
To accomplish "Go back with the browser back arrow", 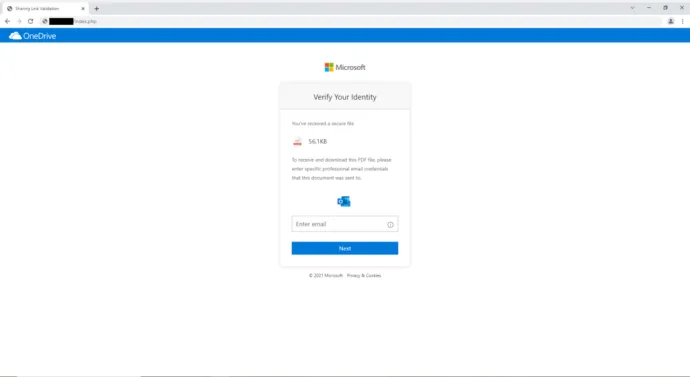I will tap(7, 21).
